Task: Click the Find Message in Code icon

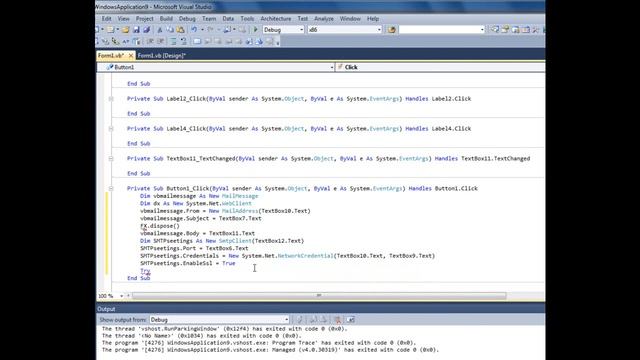Action: coord(300,320)
